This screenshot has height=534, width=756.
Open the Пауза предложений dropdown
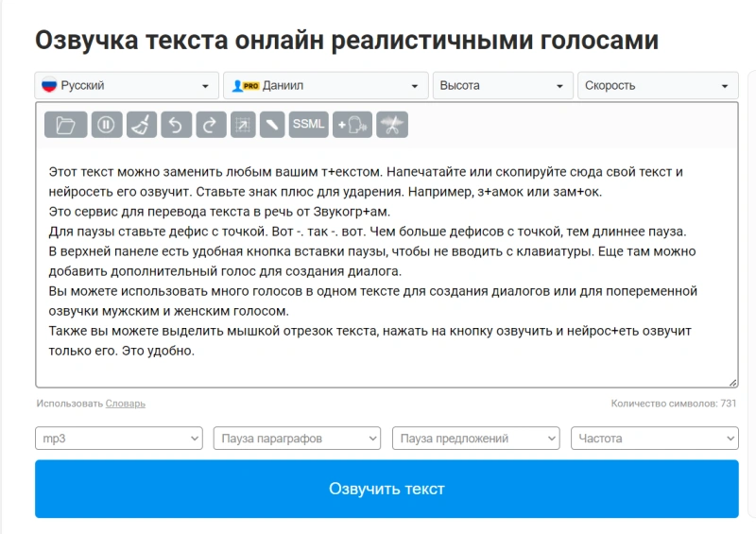click(x=476, y=438)
